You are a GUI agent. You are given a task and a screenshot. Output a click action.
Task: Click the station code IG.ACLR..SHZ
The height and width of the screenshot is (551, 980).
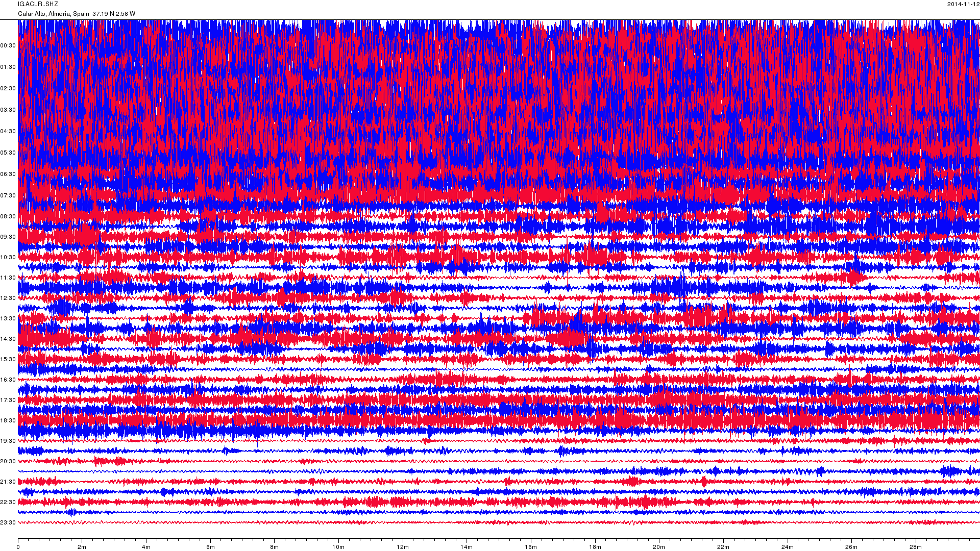click(38, 4)
